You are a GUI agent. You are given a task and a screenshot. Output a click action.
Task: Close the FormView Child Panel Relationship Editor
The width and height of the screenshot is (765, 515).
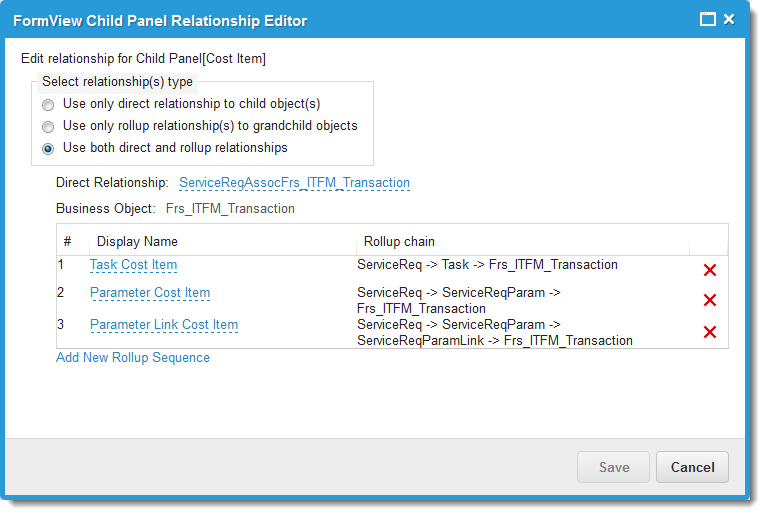[729, 20]
